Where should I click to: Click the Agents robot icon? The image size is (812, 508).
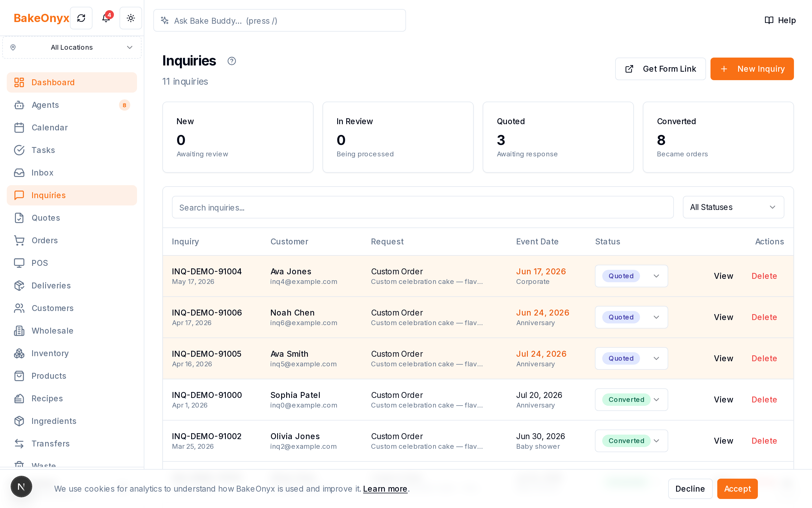pos(19,105)
